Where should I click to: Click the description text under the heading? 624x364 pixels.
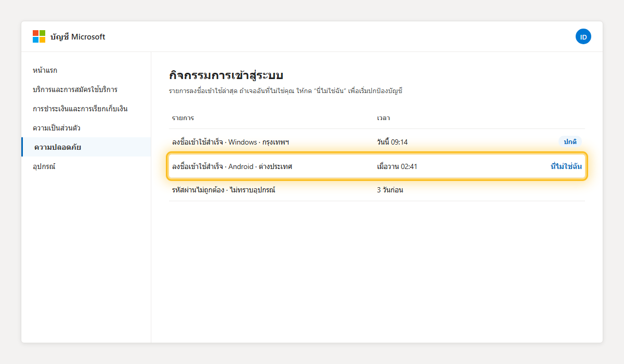tap(286, 91)
